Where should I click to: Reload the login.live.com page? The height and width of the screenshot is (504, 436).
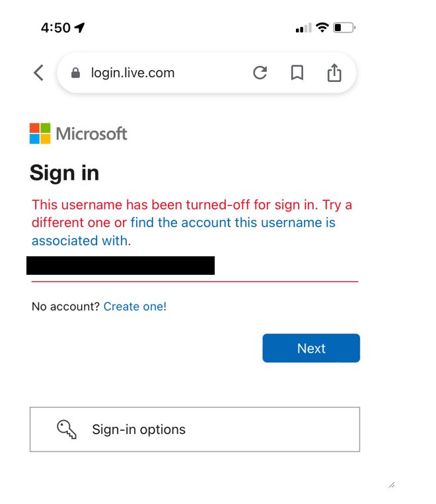(260, 73)
